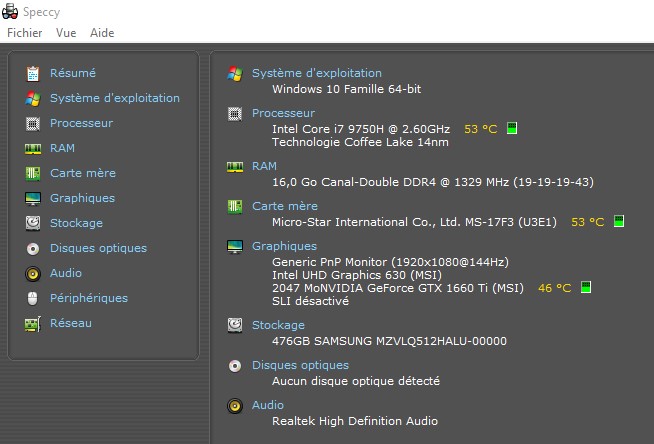
Task: Click the Stockage hard drive icon in sidebar
Action: coord(33,223)
